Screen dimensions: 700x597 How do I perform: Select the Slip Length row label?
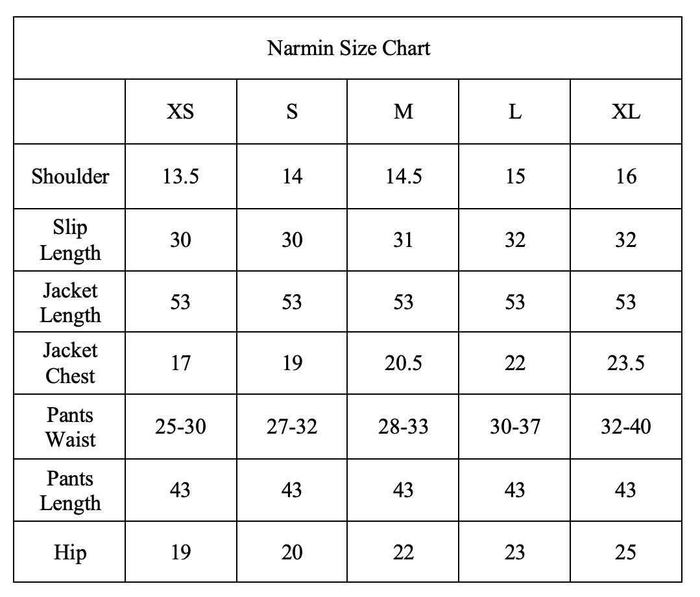70,240
